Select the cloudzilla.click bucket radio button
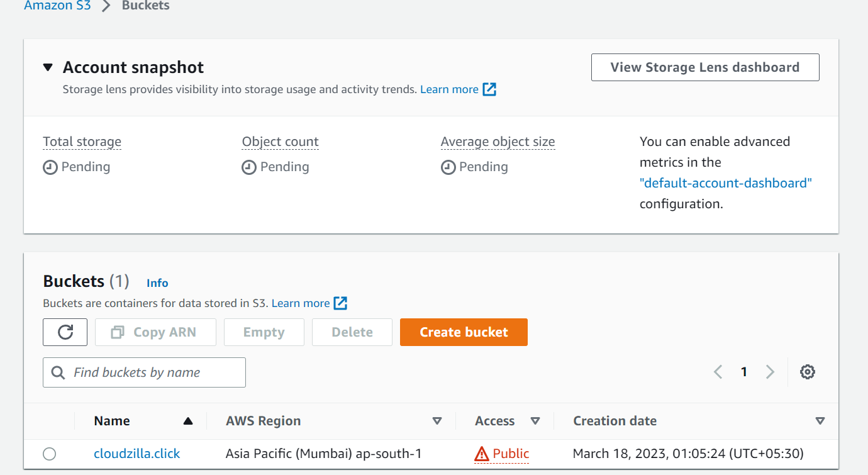 (50, 454)
